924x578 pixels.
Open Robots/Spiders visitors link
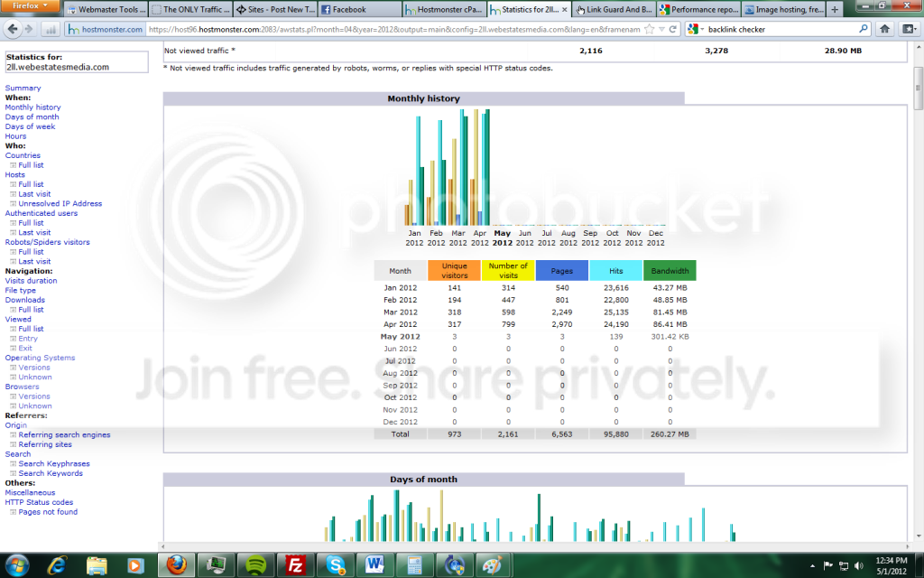(48, 242)
